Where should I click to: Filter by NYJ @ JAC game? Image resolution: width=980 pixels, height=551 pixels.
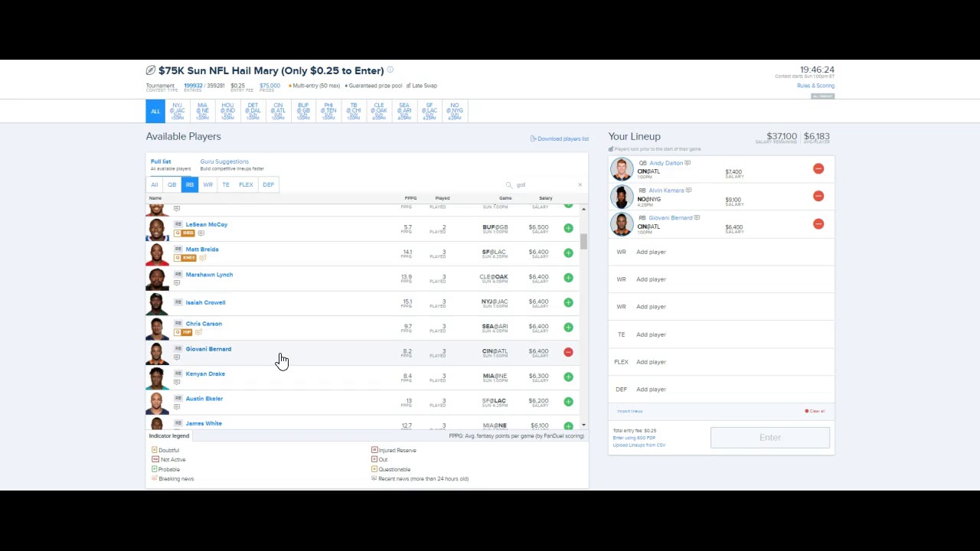tap(177, 111)
